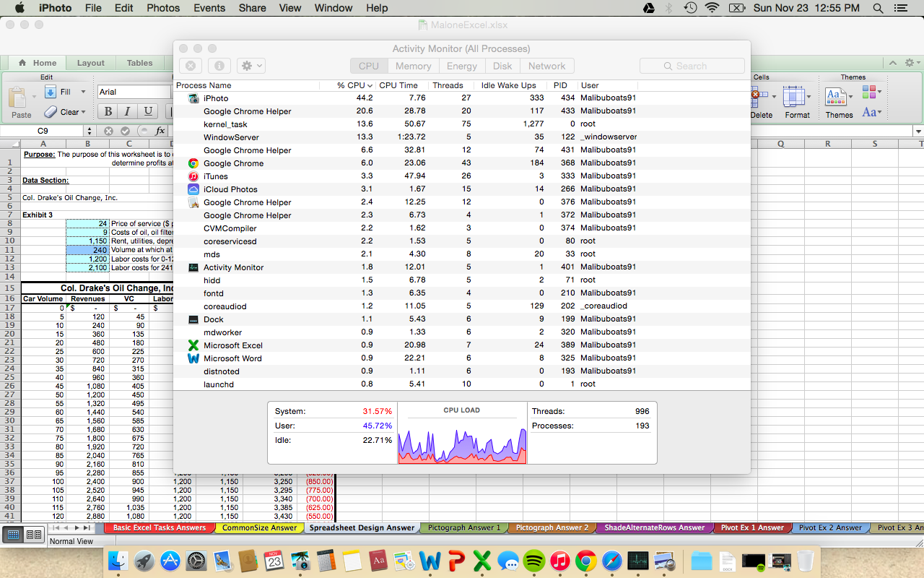Select the iCloud Photos process row
This screenshot has width=924, height=578.
tap(462, 189)
